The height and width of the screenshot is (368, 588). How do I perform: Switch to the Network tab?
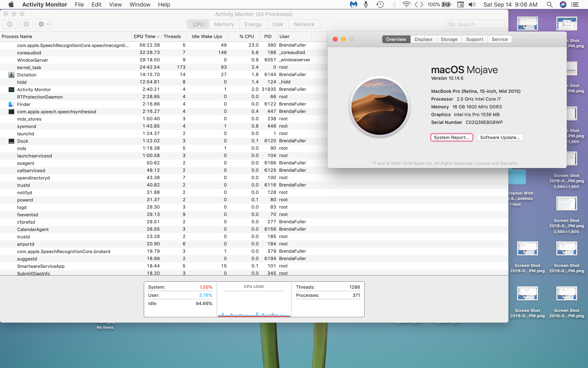click(304, 24)
